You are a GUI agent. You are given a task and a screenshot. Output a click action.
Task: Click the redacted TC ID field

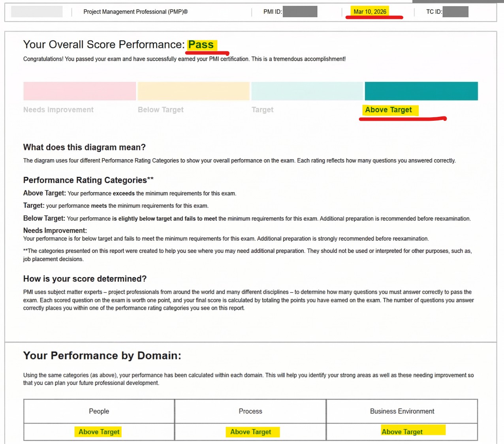(455, 12)
